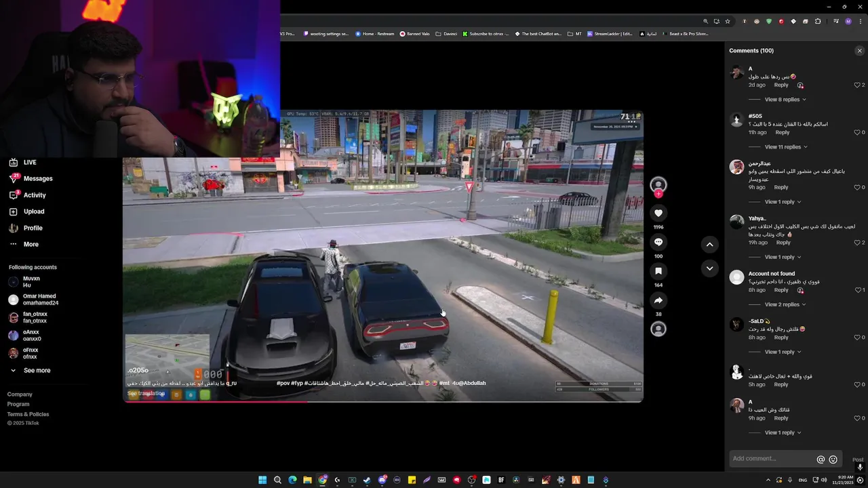Like the comment posted 5h ago

pyautogui.click(x=857, y=384)
